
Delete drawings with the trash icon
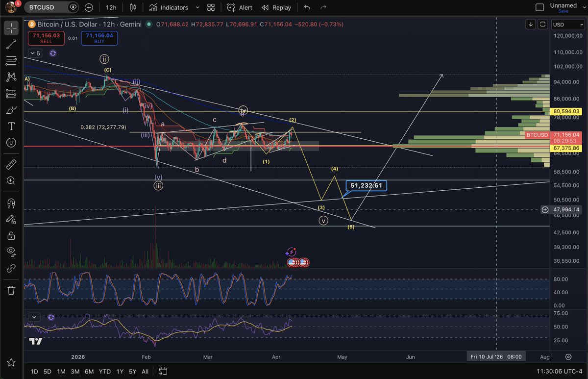11,290
